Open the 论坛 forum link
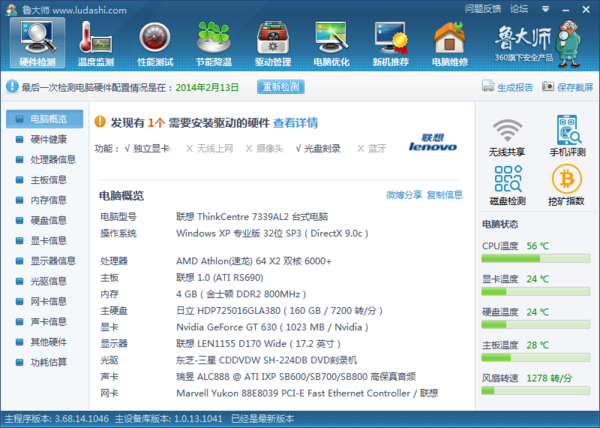The width and height of the screenshot is (600, 428). 520,8
